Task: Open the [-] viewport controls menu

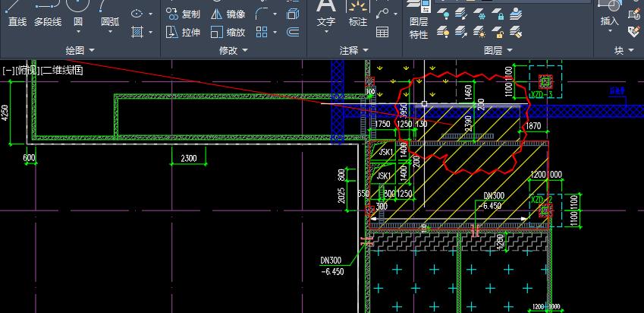Action: 8,71
